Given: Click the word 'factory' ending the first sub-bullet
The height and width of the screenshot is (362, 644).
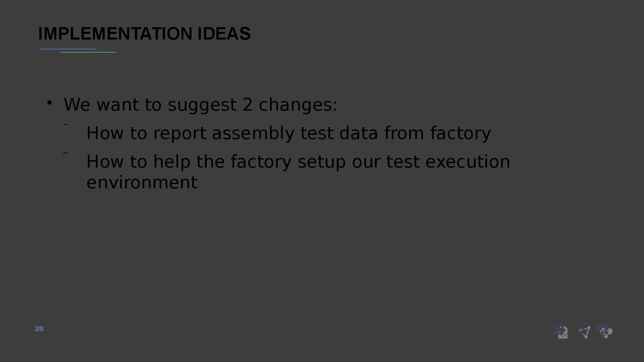Looking at the screenshot, I should (461, 133).
